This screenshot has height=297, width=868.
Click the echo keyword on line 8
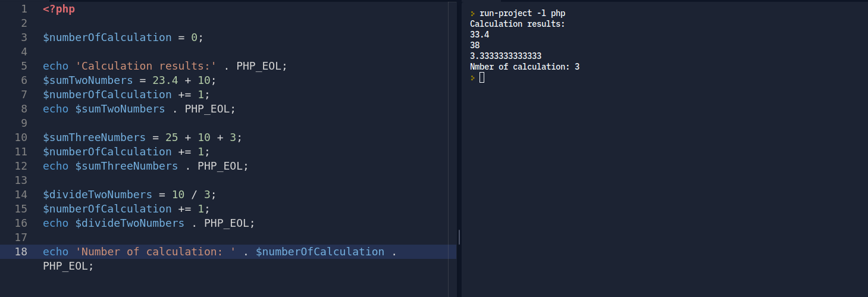55,109
